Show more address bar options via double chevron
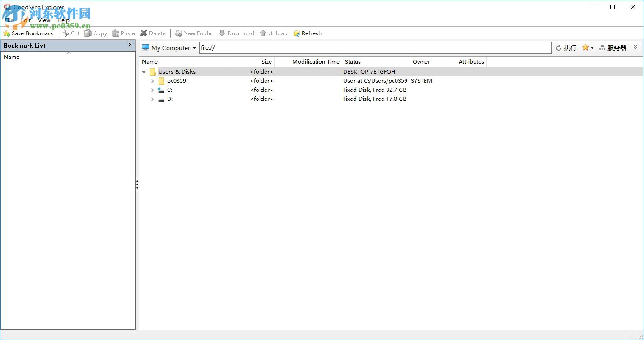644x340 pixels. tap(635, 47)
